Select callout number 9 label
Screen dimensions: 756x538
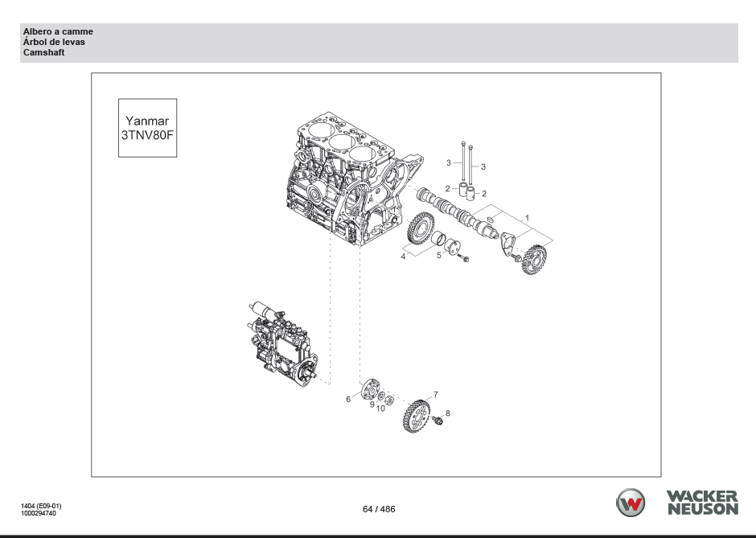(372, 405)
